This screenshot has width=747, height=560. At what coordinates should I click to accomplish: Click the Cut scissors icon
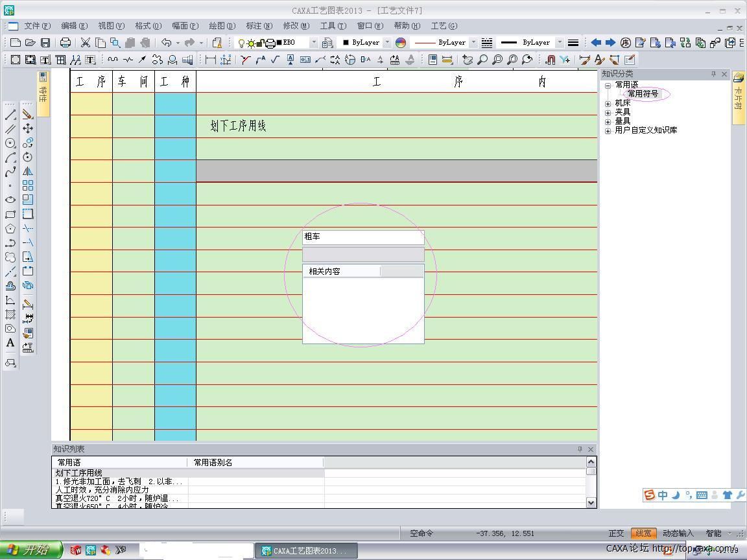(85, 43)
